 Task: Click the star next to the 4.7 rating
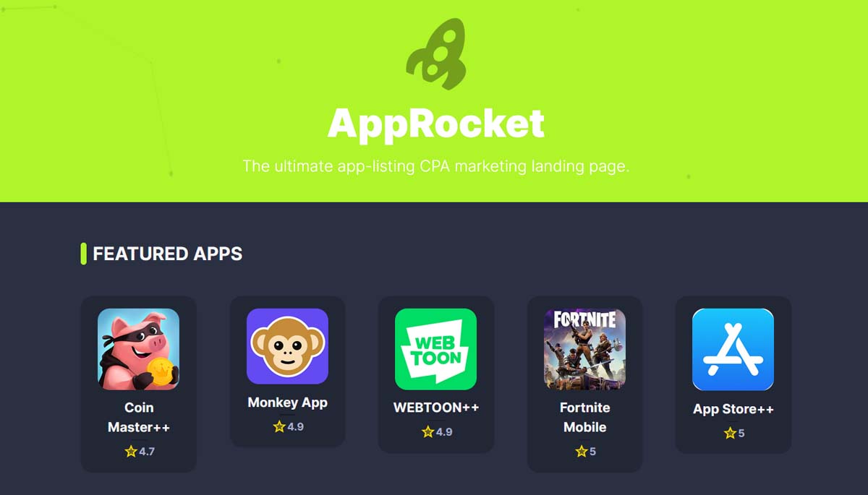click(130, 452)
